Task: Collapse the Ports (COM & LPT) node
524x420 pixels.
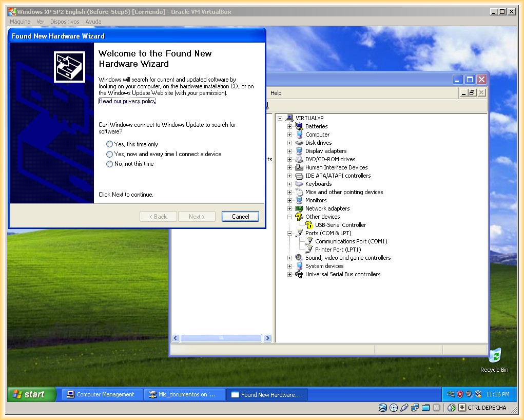Action: click(289, 233)
